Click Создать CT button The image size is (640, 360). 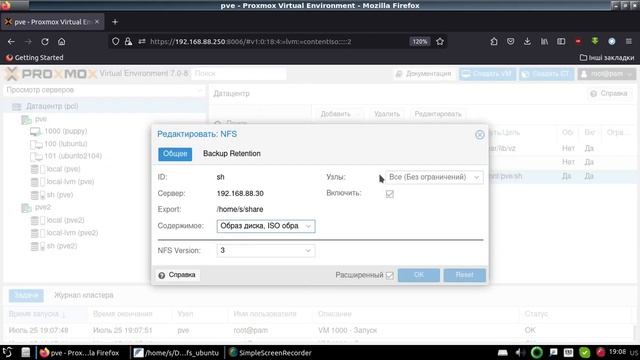click(x=547, y=74)
